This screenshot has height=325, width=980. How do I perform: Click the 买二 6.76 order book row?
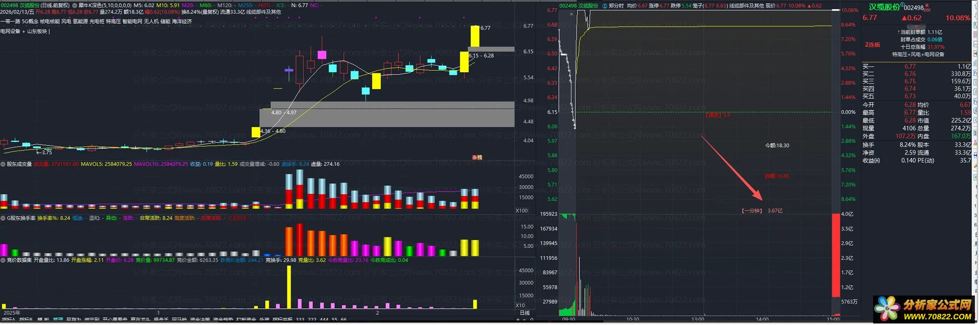(916, 74)
